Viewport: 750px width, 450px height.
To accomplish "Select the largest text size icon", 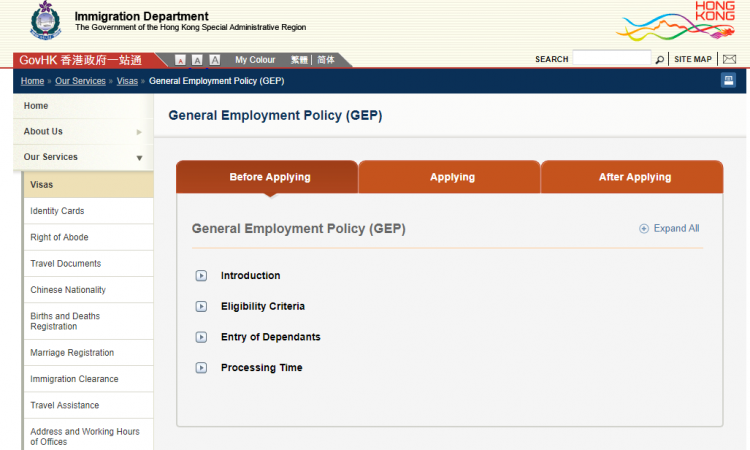I will [x=214, y=60].
